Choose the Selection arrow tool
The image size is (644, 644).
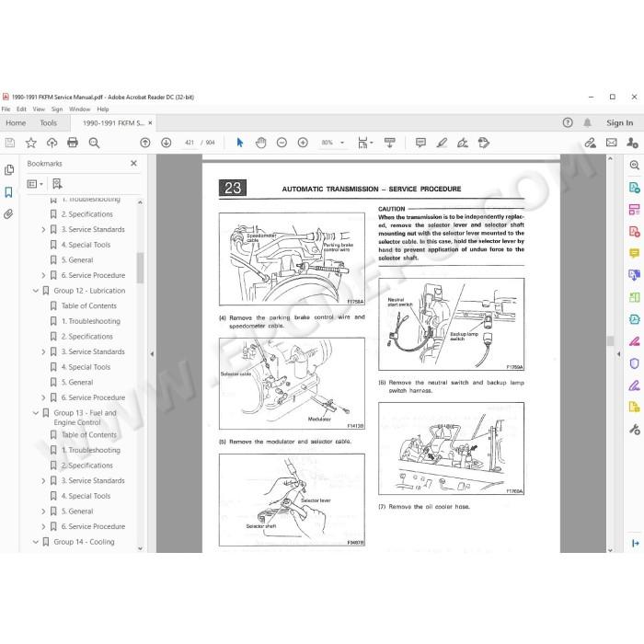coord(240,143)
